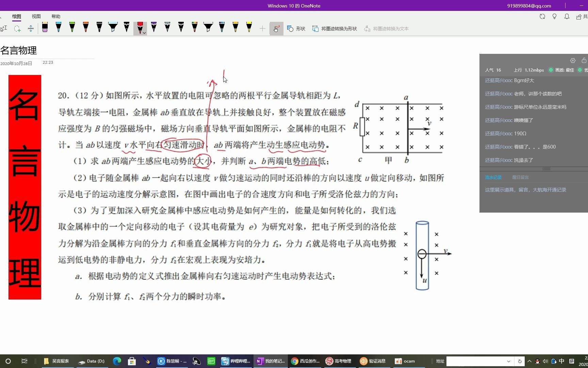The height and width of the screenshot is (368, 588).
Task: Toggle the stream panel lock icon
Action: [584, 60]
